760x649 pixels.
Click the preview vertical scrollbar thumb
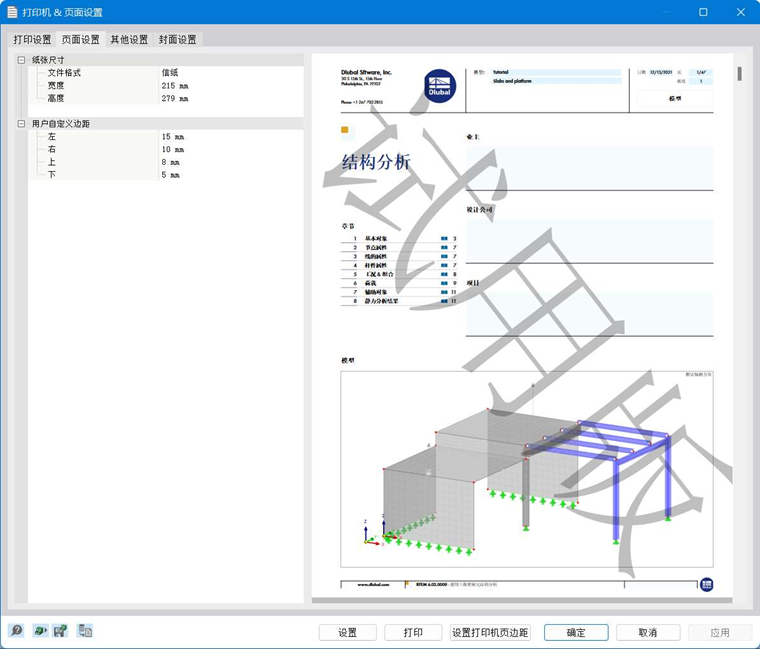[740, 74]
